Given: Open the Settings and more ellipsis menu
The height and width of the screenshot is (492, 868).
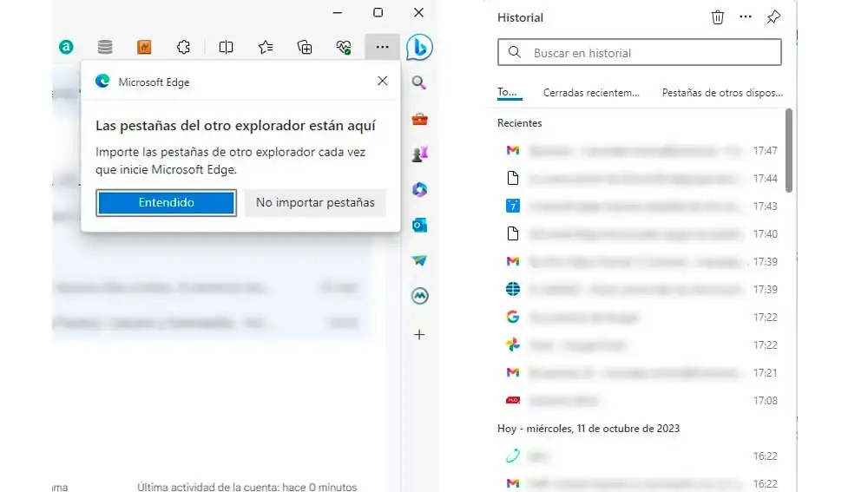Looking at the screenshot, I should click(382, 47).
